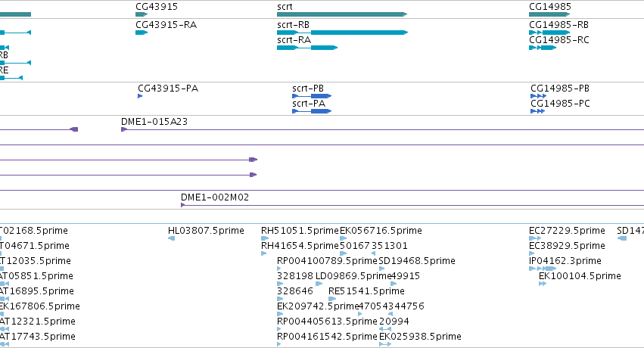Screen dimensions: 644x348
Task: Select the 20994 feature label
Action: pos(394,322)
